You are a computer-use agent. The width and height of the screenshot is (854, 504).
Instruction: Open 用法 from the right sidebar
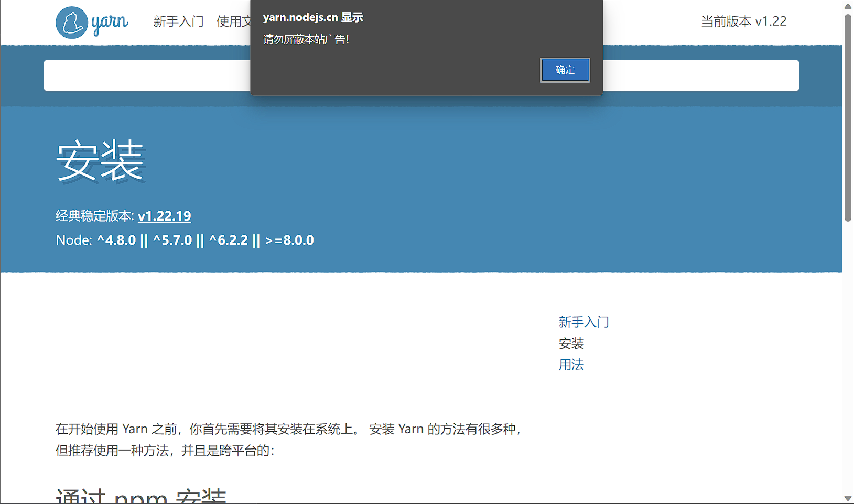570,365
